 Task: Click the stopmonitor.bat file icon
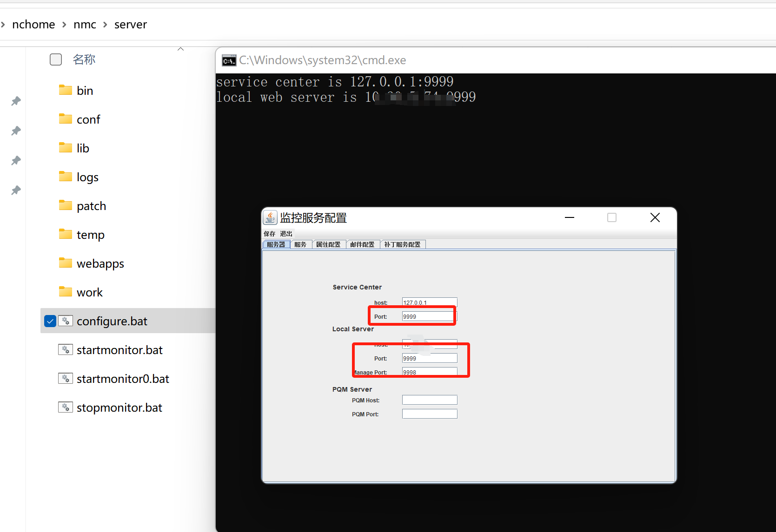point(66,407)
